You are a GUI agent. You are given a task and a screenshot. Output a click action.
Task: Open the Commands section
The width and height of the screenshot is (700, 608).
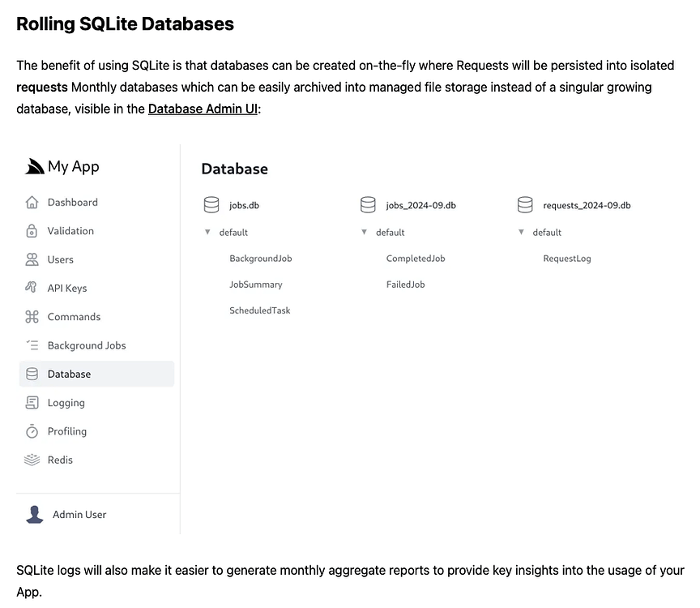pos(33,316)
